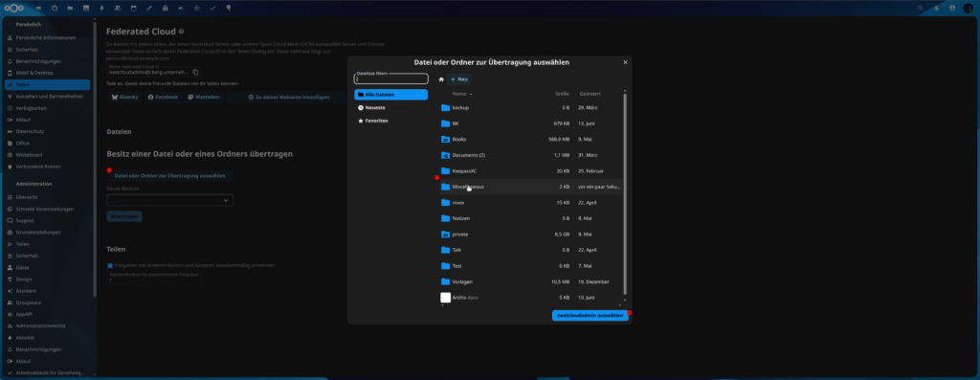
Task: Open Administrationsrechte settings
Action: 48,325
